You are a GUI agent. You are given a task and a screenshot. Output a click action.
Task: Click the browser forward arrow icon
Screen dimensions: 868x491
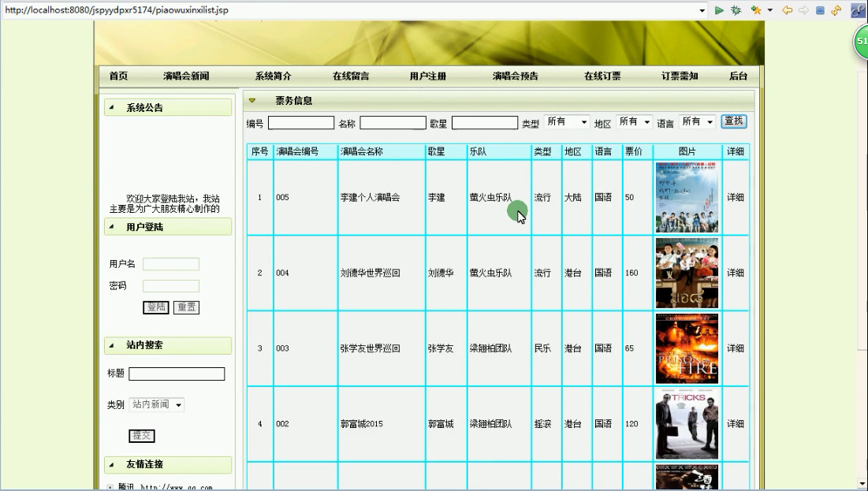tap(803, 10)
